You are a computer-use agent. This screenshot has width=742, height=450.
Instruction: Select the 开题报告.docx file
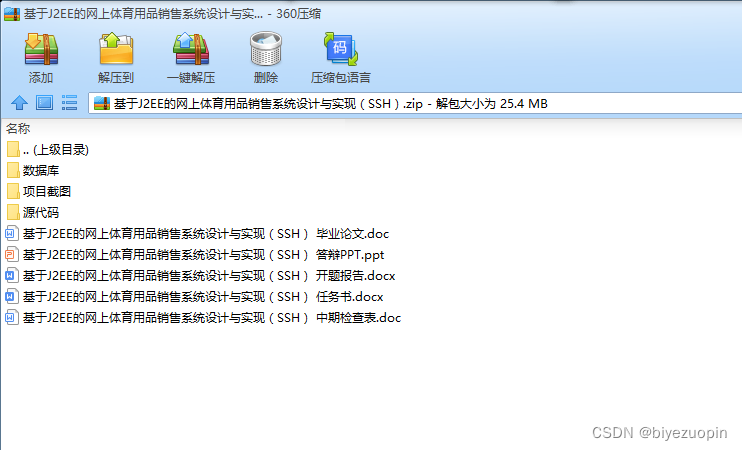tap(200, 275)
